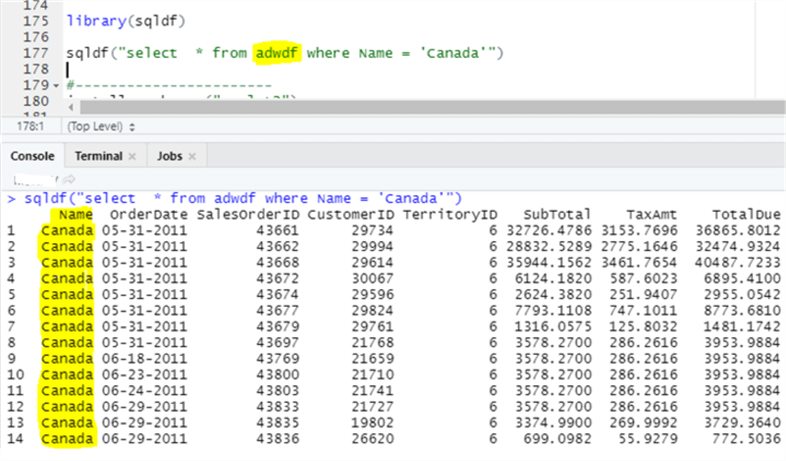Click the OrderDate column header
Image resolution: width=786 pixels, height=461 pixels.
(148, 214)
